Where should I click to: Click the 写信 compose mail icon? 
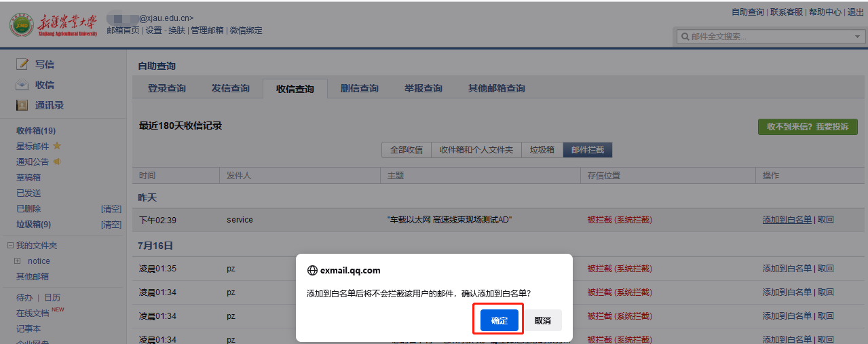tap(22, 64)
